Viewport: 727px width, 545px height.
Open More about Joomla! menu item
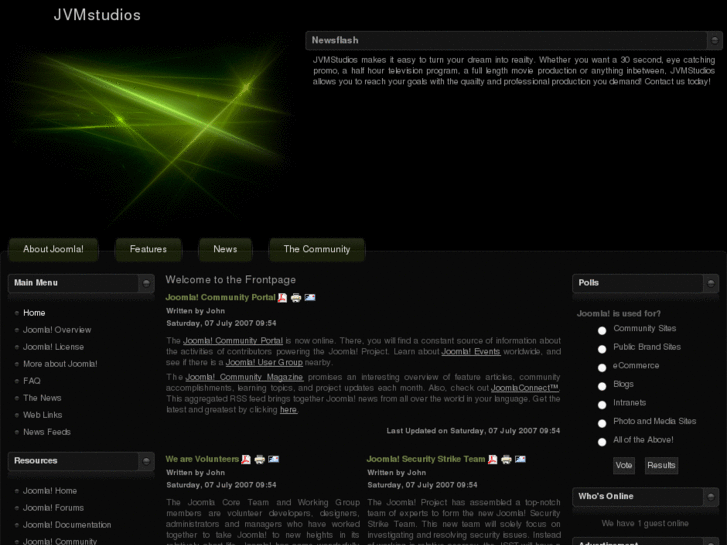point(60,364)
